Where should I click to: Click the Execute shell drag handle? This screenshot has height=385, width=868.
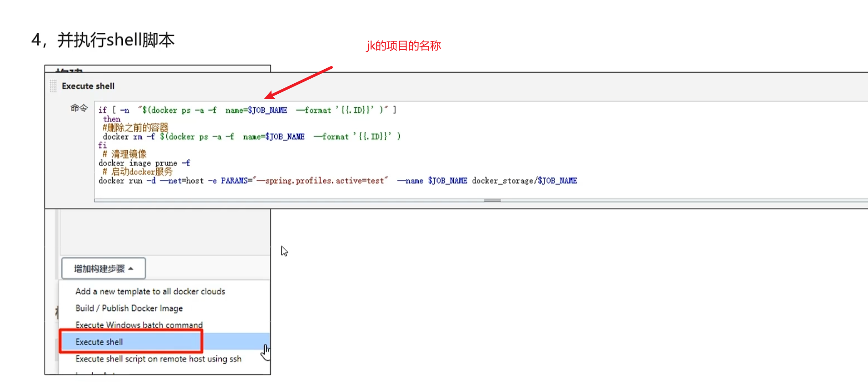click(53, 86)
